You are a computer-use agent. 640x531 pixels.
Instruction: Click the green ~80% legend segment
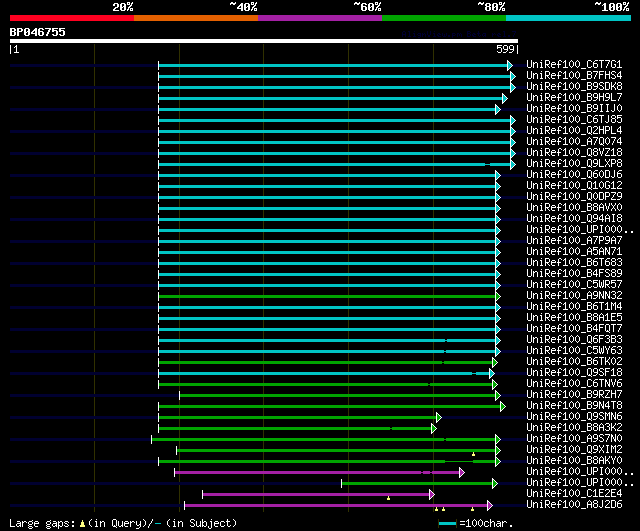tap(444, 18)
